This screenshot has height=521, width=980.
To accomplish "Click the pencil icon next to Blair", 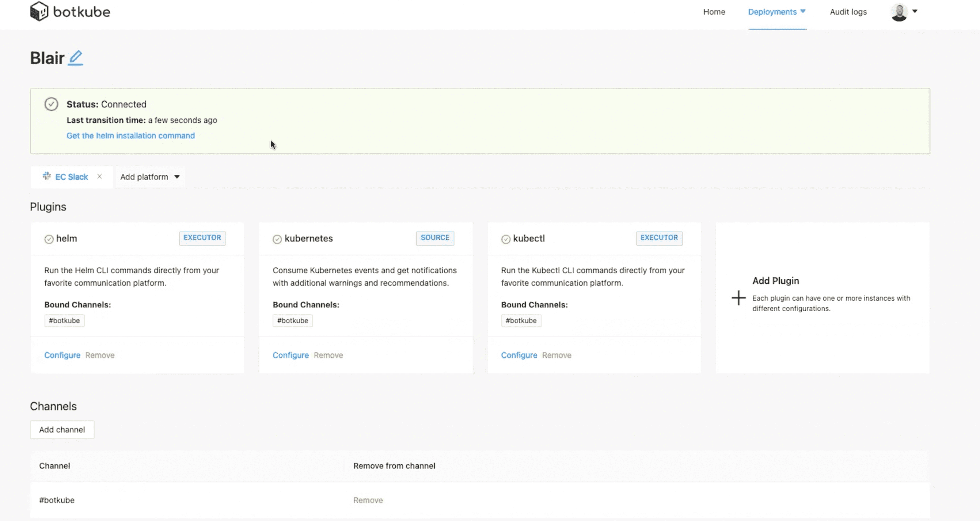I will tap(76, 58).
